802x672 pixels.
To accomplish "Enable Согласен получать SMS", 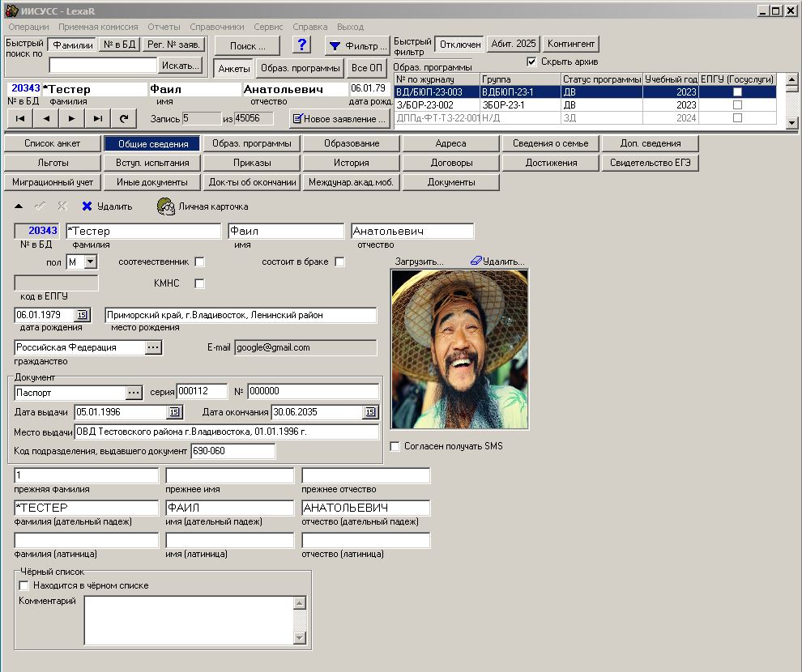I will pyautogui.click(x=395, y=446).
